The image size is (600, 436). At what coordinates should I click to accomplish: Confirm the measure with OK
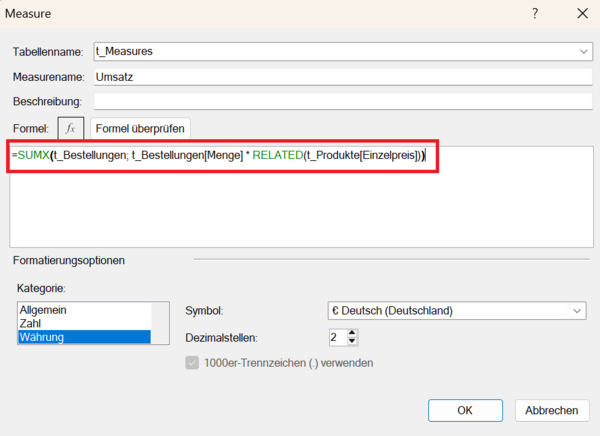[465, 410]
